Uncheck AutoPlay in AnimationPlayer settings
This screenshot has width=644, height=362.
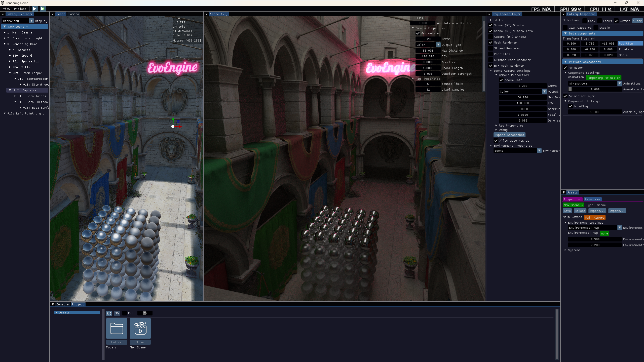[x=570, y=106]
